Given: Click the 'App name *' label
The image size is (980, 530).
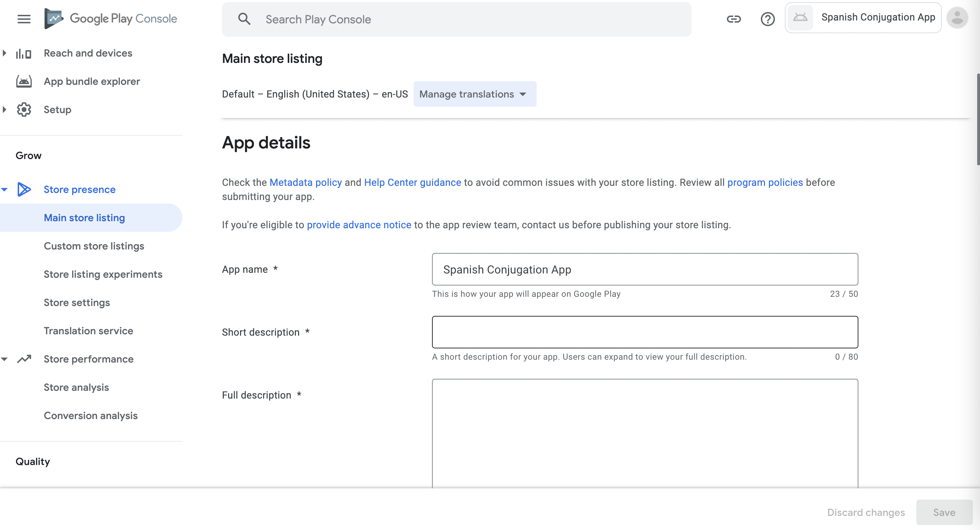Looking at the screenshot, I should click(x=250, y=269).
